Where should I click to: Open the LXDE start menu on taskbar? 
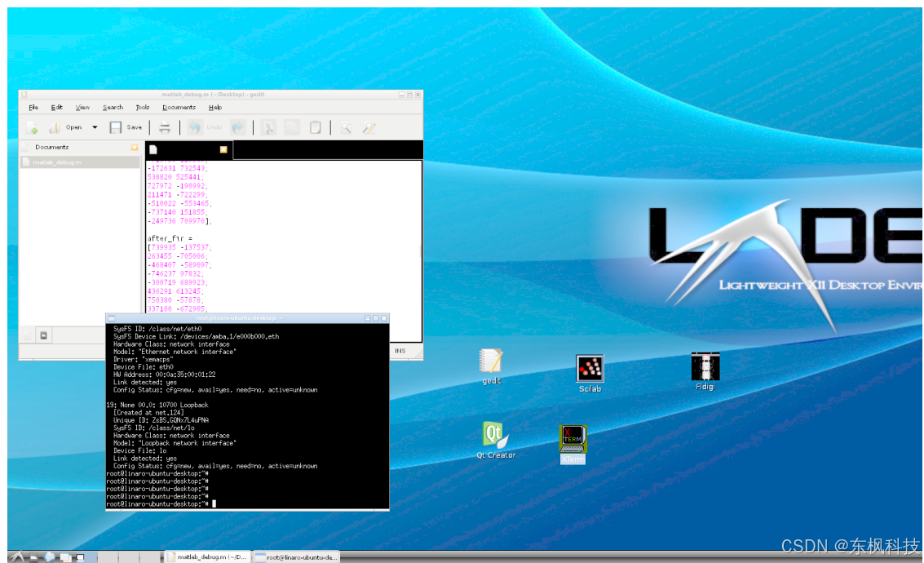[x=17, y=556]
